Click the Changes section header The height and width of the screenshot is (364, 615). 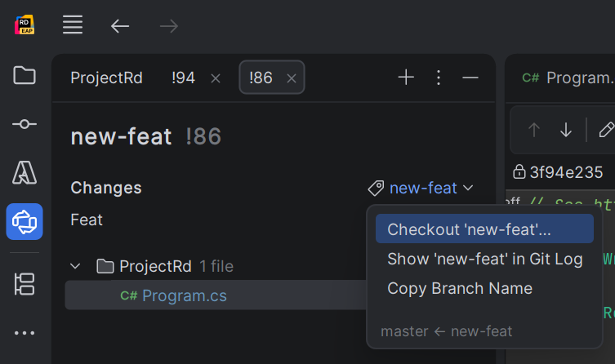(106, 188)
